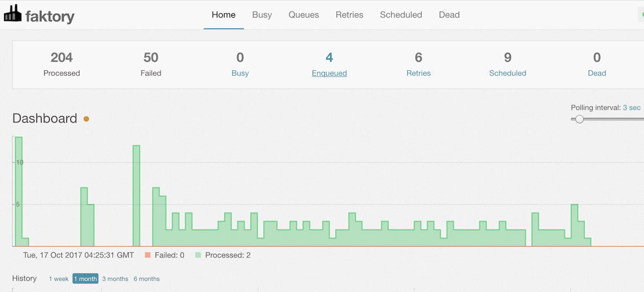Click the Enqueued stat link
644x292 pixels.
[329, 73]
